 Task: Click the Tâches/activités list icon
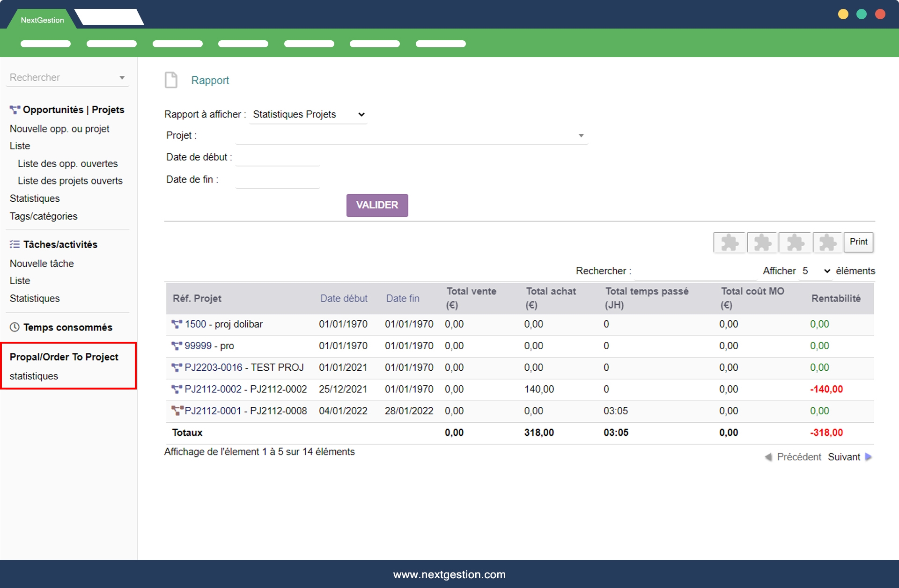[15, 244]
